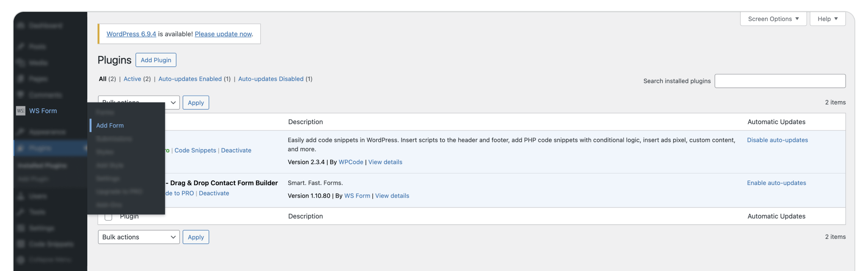Click the footer Plugin column label
The height and width of the screenshot is (271, 868).
click(x=129, y=216)
